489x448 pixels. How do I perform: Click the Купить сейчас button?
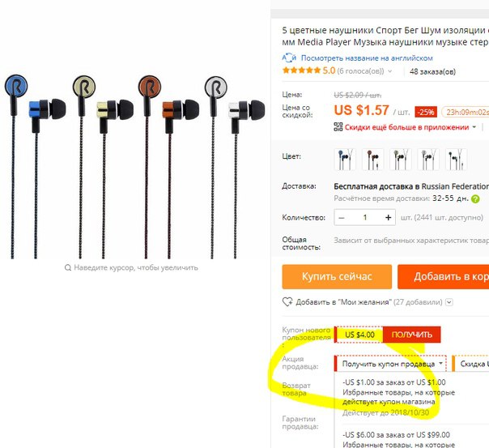point(337,276)
